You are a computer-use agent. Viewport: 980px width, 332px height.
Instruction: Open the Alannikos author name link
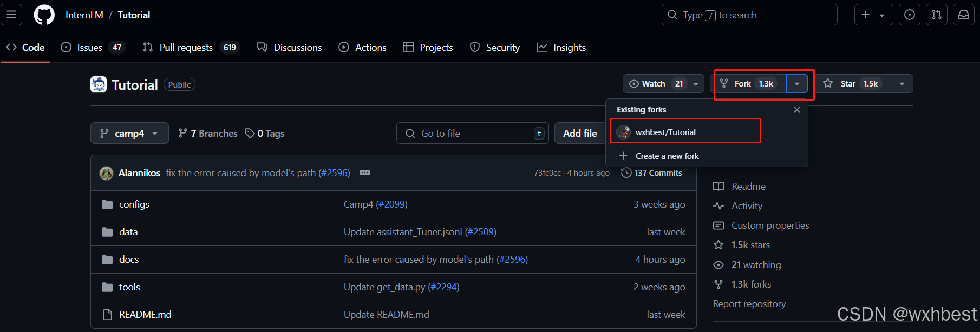click(140, 173)
